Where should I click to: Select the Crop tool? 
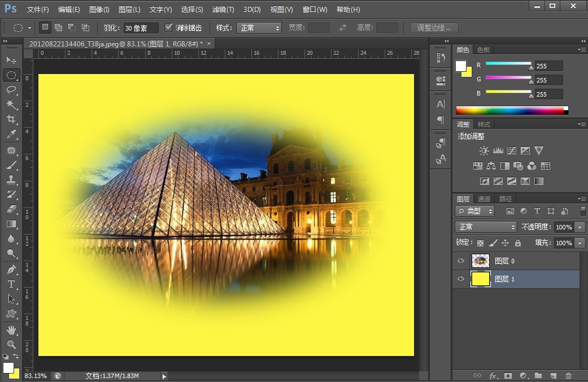point(11,119)
